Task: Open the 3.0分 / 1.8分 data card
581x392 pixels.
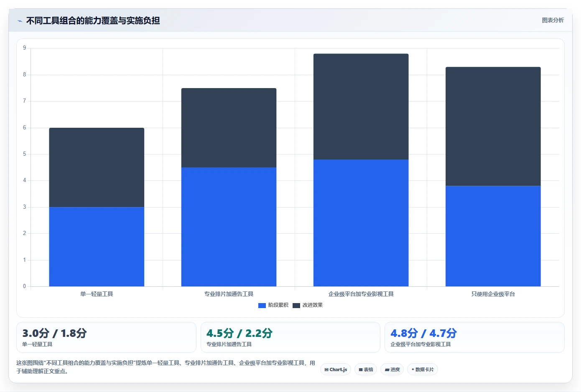Action: click(106, 337)
